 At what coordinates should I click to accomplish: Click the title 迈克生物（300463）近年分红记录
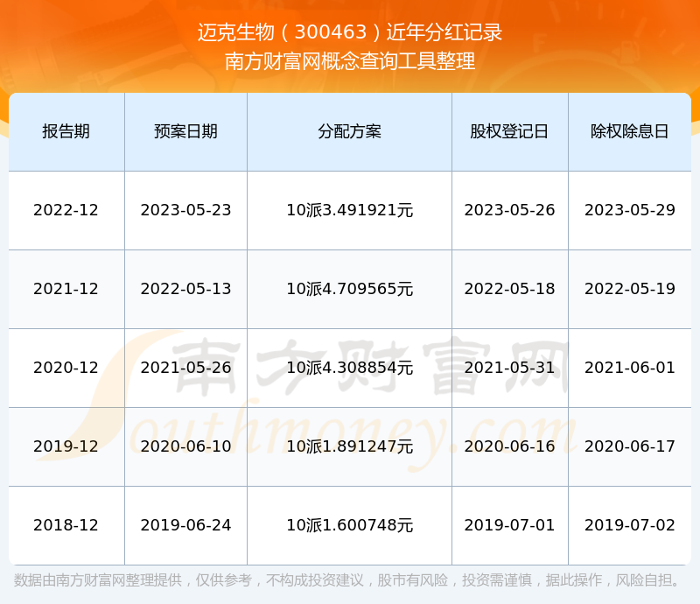[x=350, y=32]
